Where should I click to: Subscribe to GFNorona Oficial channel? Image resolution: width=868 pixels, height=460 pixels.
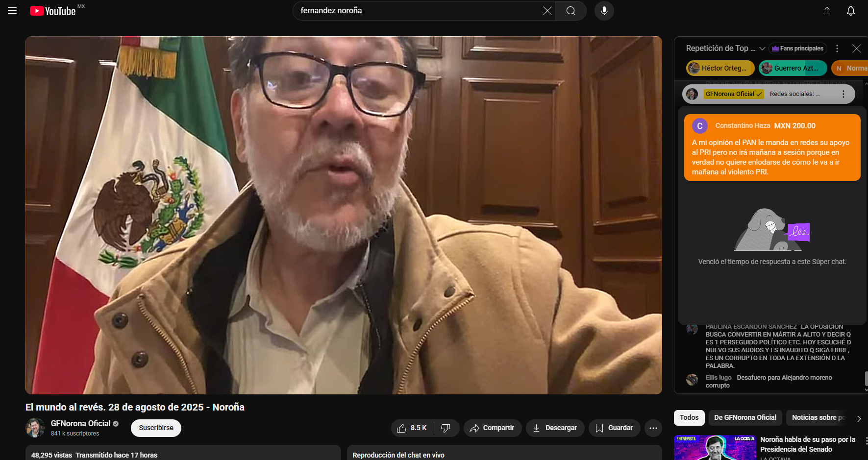pyautogui.click(x=156, y=428)
